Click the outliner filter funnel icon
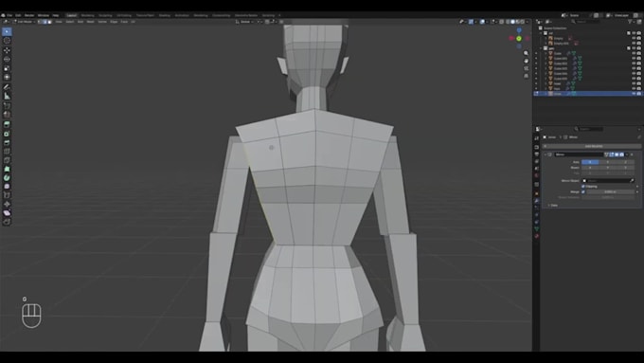644x363 pixels. 630,22
